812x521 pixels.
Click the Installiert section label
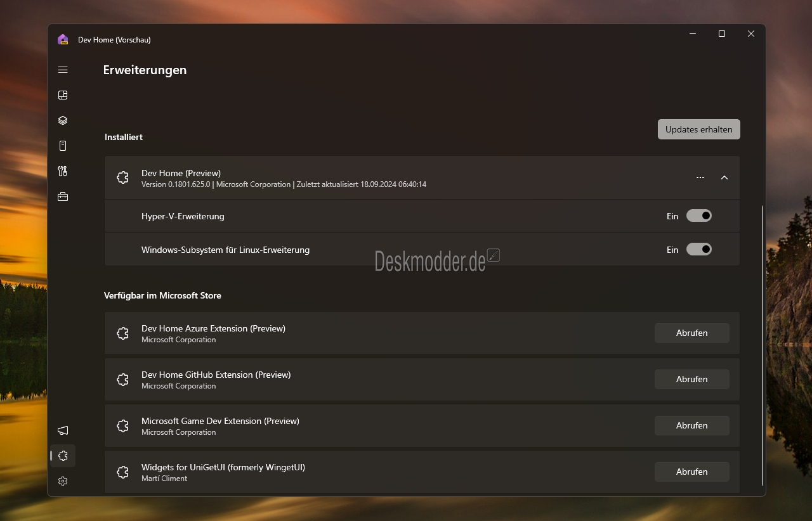click(x=124, y=137)
